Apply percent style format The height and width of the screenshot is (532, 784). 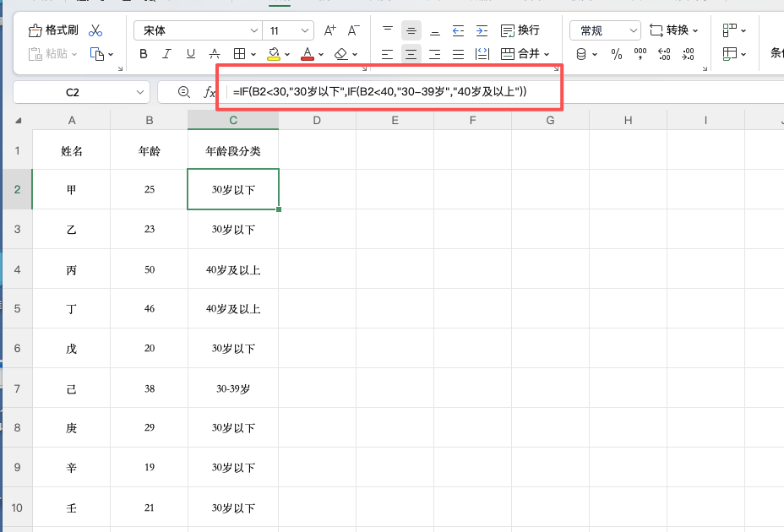[x=617, y=53]
